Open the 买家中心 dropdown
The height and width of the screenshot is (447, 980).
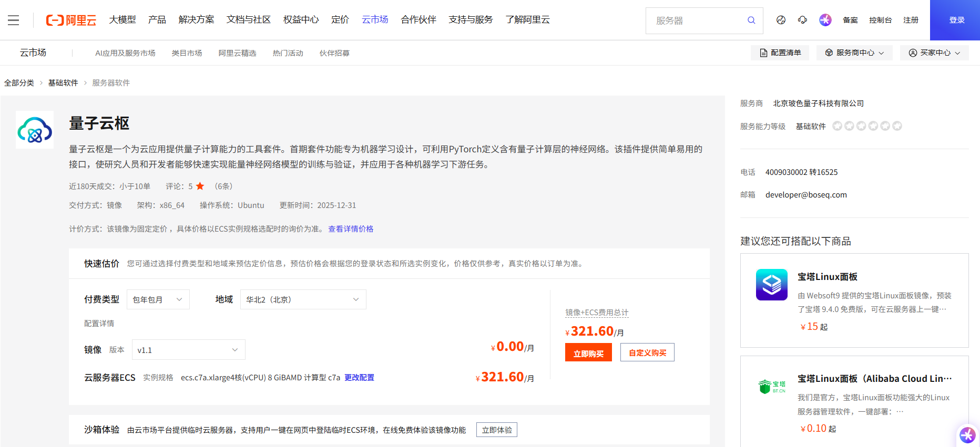tap(934, 53)
